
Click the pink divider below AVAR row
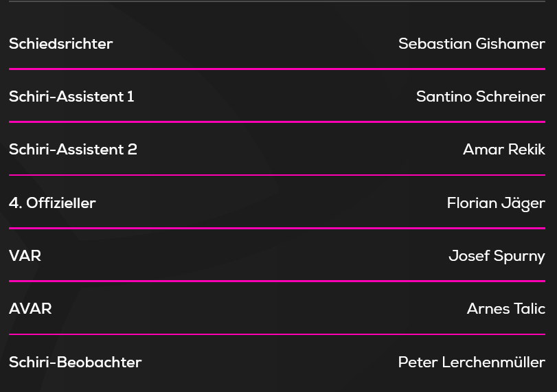click(277, 334)
